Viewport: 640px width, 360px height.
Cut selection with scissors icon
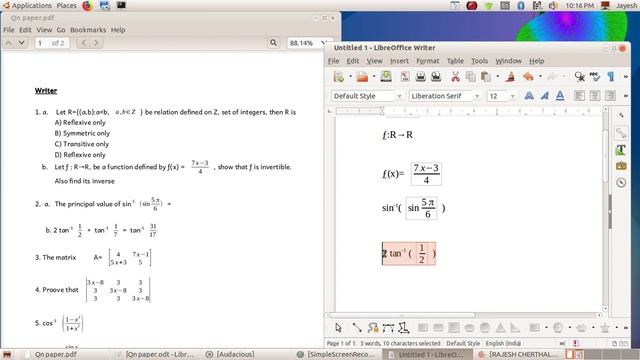pyautogui.click(x=455, y=76)
